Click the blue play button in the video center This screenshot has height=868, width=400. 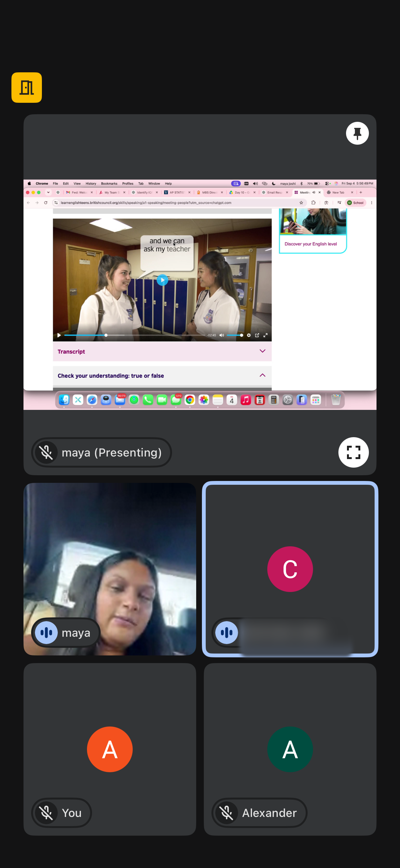pyautogui.click(x=162, y=280)
